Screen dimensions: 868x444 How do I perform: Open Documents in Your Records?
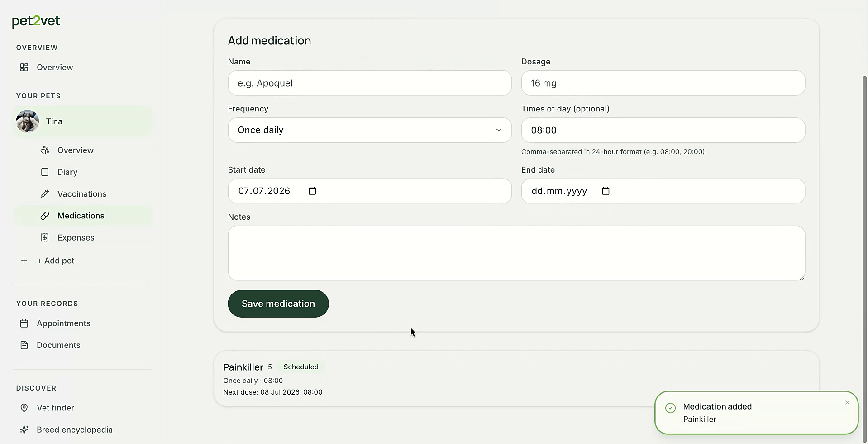pyautogui.click(x=58, y=345)
